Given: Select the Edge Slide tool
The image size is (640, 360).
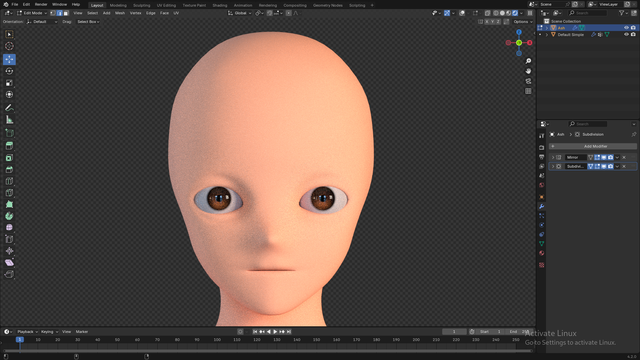Looking at the screenshot, I should [x=9, y=239].
